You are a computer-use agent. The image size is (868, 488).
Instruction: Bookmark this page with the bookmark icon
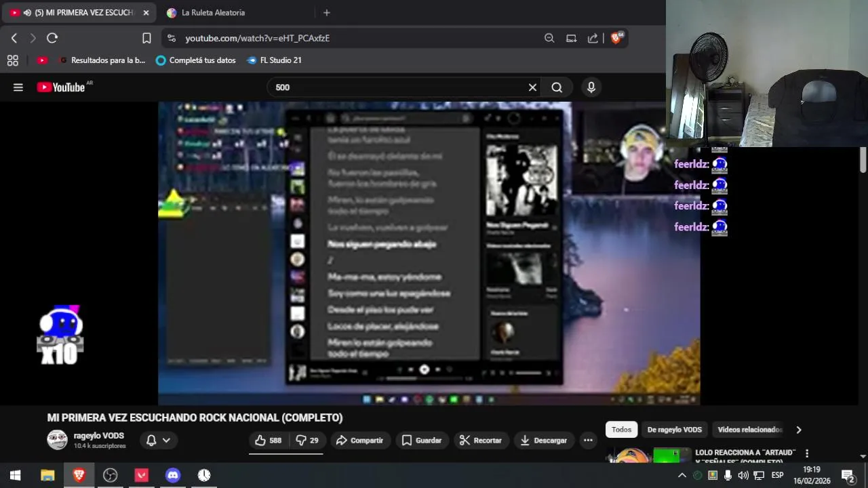146,39
